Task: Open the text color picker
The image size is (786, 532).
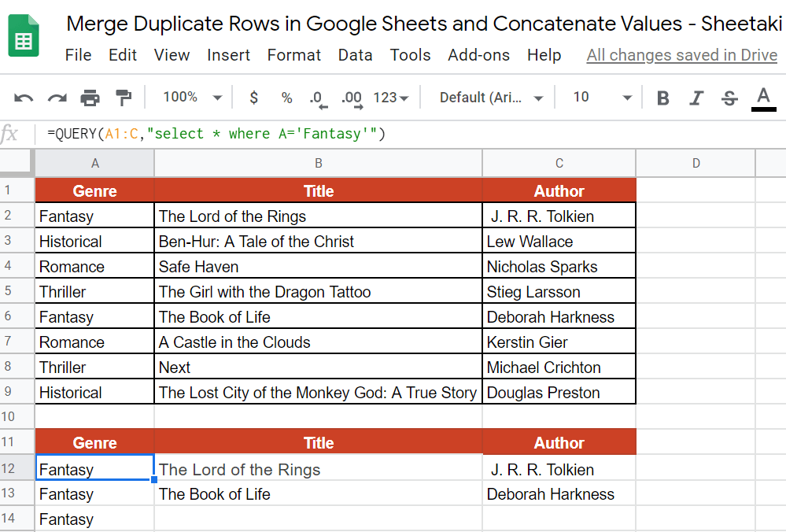Action: [763, 97]
